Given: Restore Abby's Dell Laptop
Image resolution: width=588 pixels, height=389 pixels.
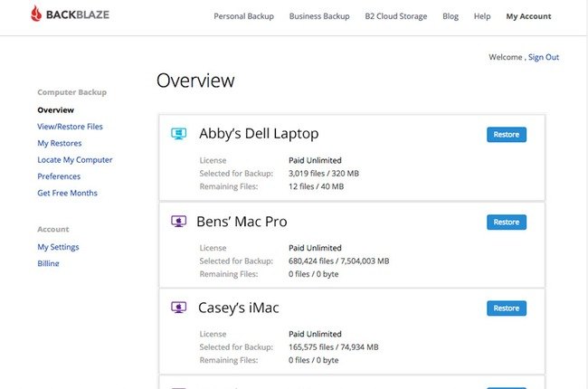Looking at the screenshot, I should pyautogui.click(x=507, y=134).
